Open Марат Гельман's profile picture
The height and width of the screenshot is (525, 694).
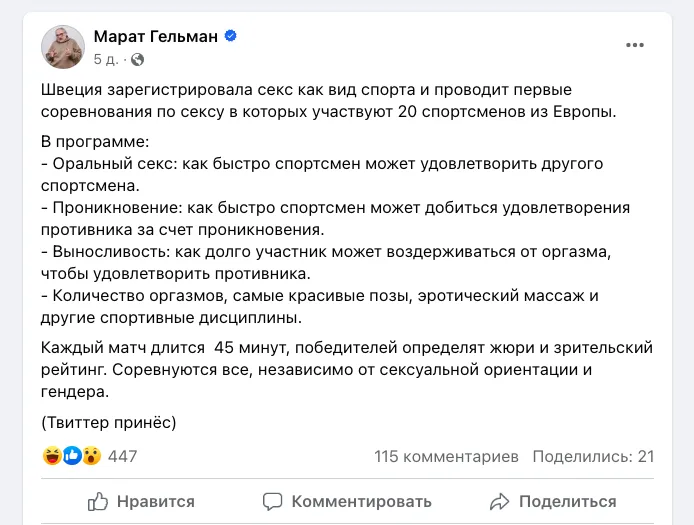click(x=62, y=46)
